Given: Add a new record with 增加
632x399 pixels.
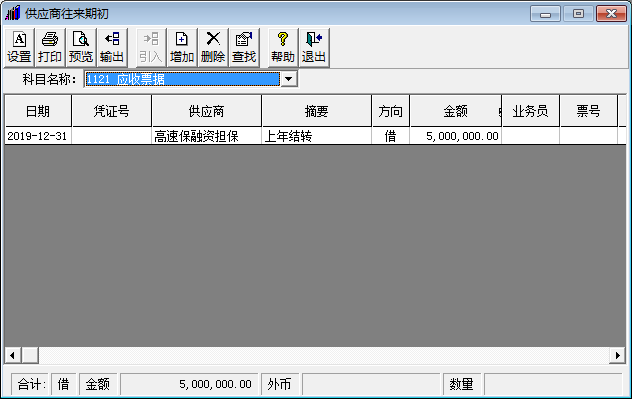Looking at the screenshot, I should pos(182,48).
